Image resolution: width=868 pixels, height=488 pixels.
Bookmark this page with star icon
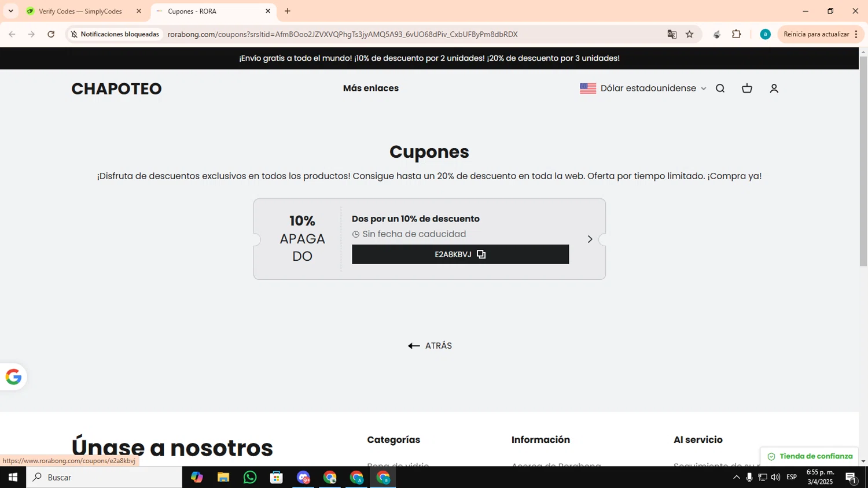690,34
